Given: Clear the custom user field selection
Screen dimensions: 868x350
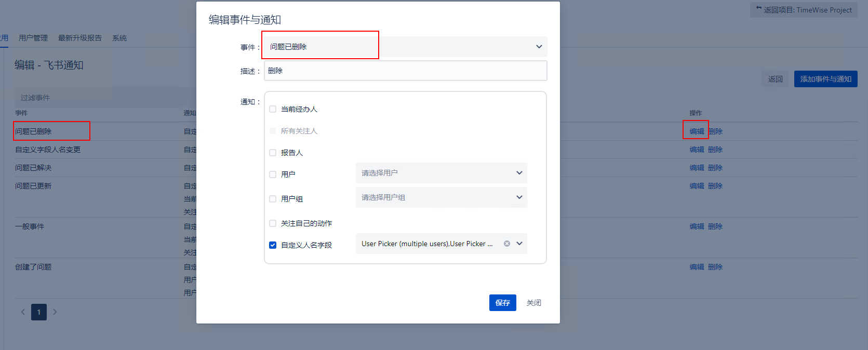Looking at the screenshot, I should click(507, 244).
